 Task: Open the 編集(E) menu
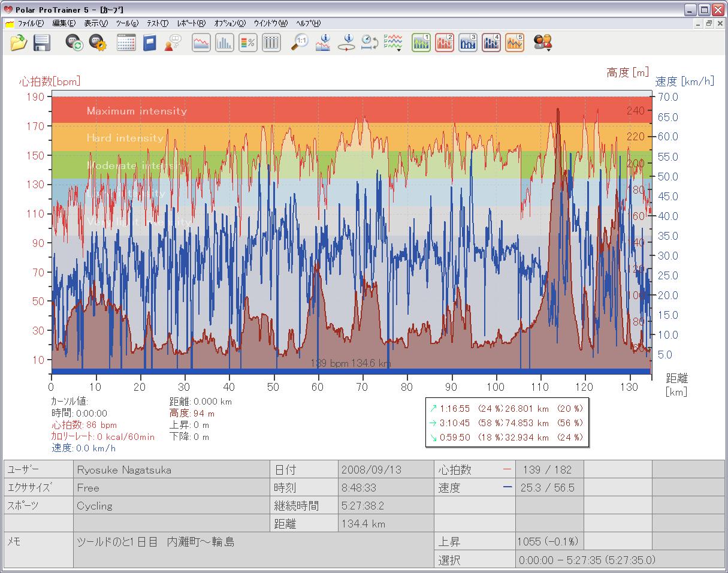(x=64, y=23)
